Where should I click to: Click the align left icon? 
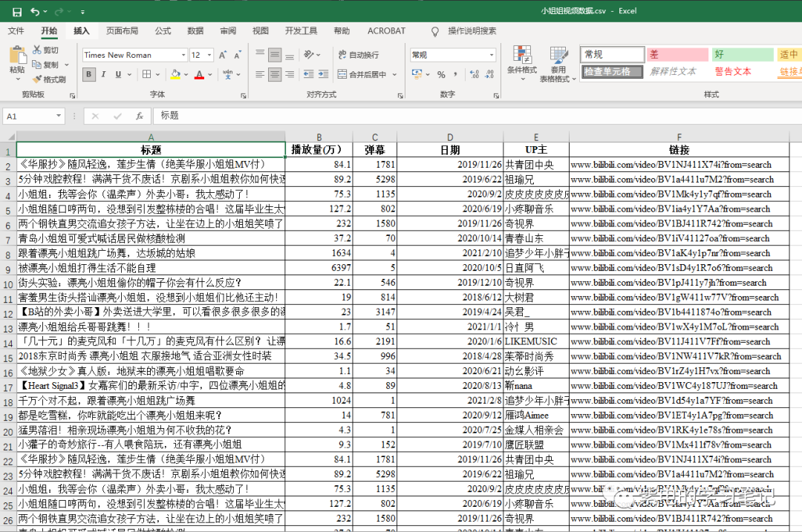pyautogui.click(x=260, y=75)
